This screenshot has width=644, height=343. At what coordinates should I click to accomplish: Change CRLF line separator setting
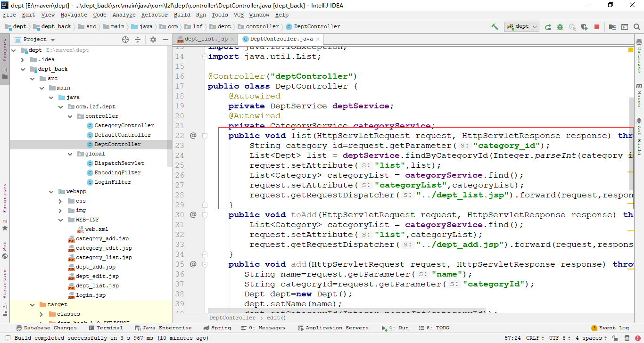point(535,338)
